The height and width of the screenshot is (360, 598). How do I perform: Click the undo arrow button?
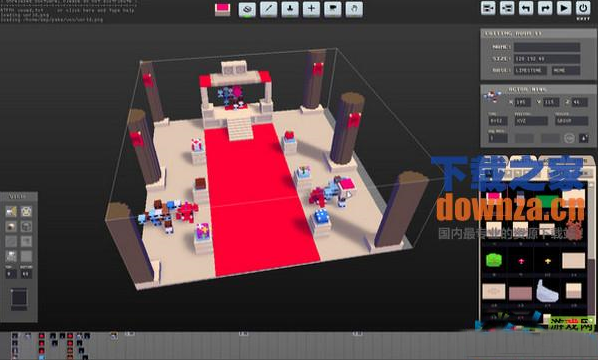click(x=526, y=8)
